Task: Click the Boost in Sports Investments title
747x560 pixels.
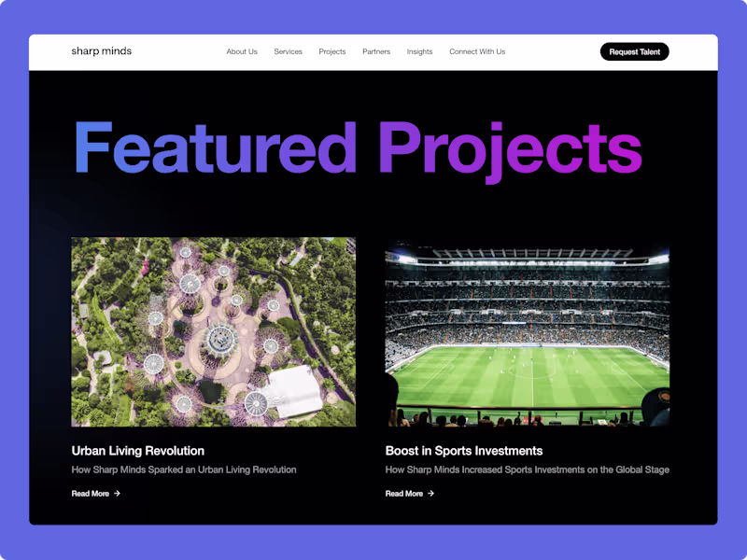Action: point(463,451)
